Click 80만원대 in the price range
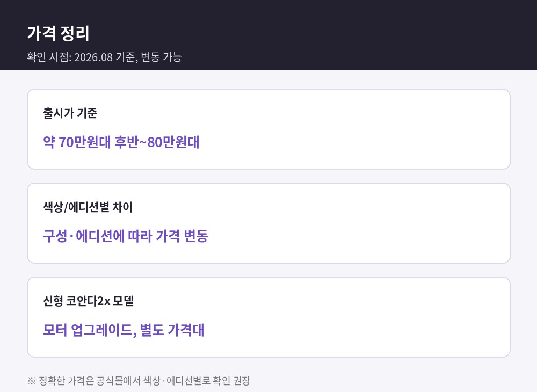This screenshot has width=537, height=392. point(173,142)
